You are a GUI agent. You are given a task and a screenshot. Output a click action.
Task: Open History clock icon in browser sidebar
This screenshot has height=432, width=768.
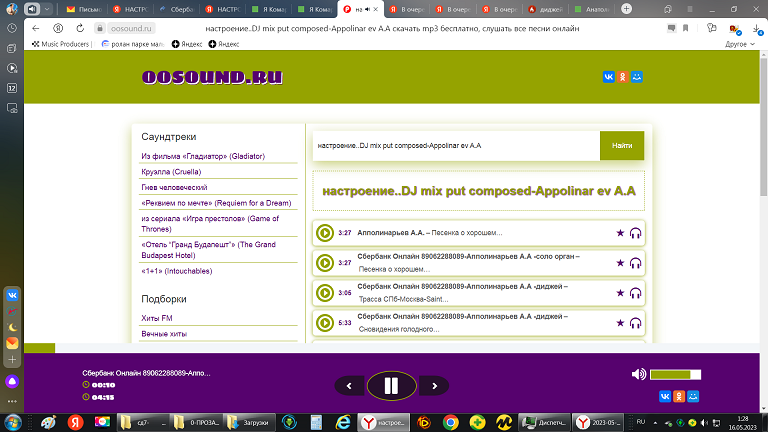click(x=12, y=28)
